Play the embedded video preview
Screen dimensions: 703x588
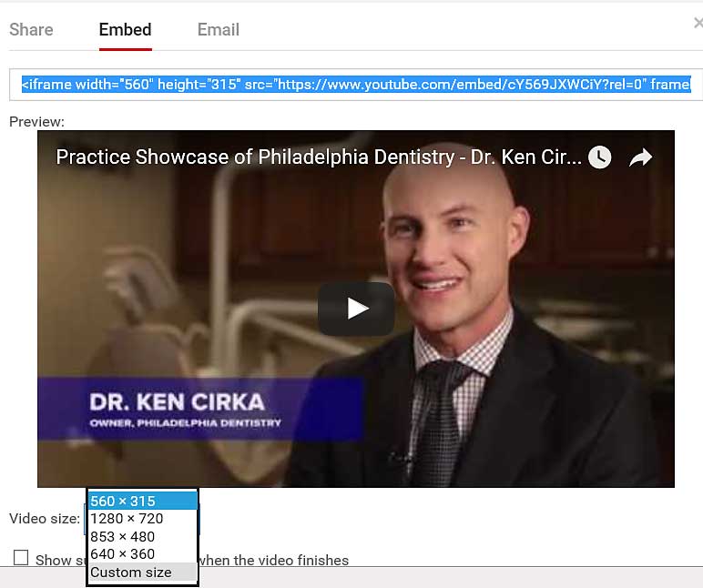click(x=356, y=309)
